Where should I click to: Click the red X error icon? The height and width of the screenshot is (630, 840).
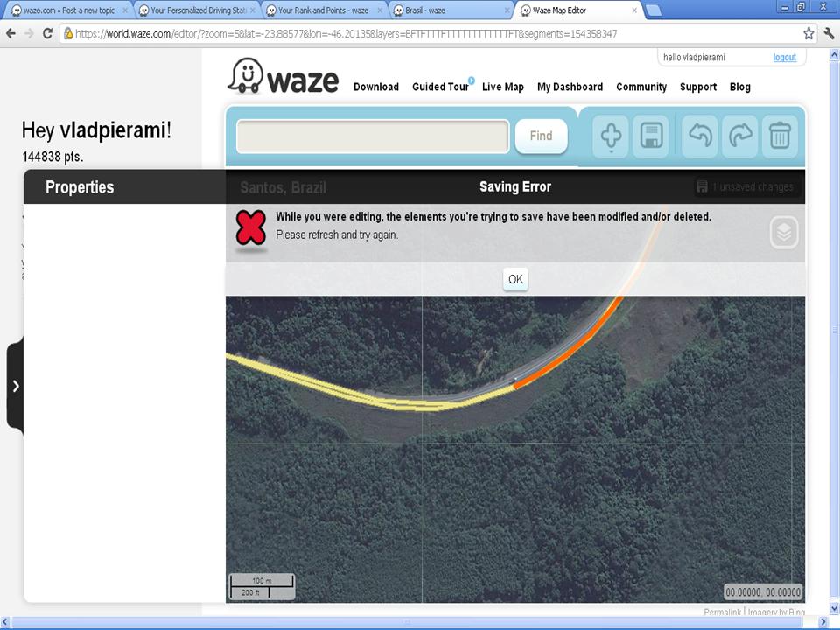[251, 227]
